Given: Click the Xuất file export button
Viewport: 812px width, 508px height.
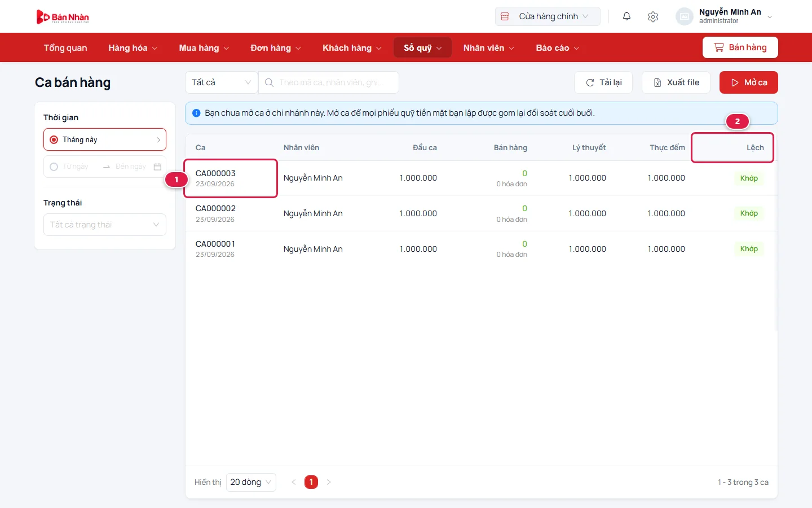Looking at the screenshot, I should 676,82.
